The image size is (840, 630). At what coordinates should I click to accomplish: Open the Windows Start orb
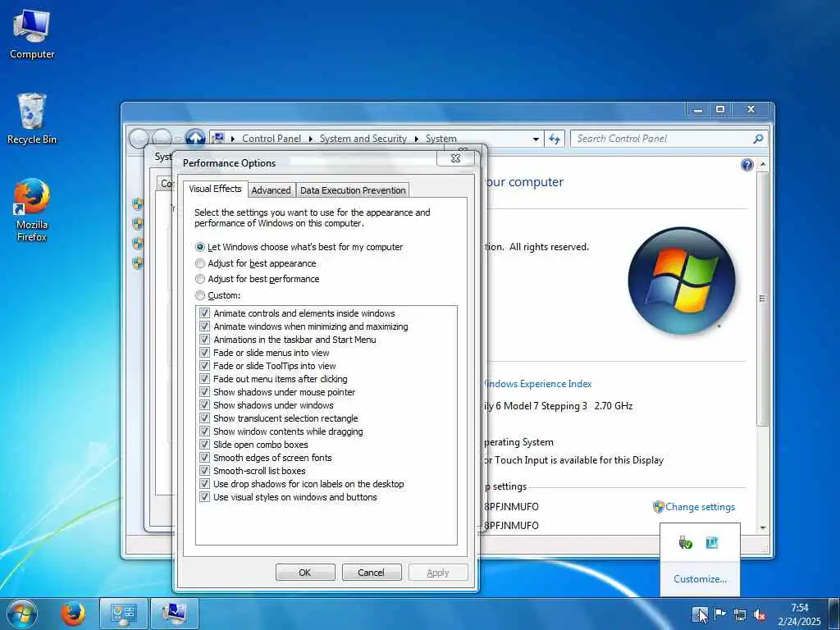22,614
